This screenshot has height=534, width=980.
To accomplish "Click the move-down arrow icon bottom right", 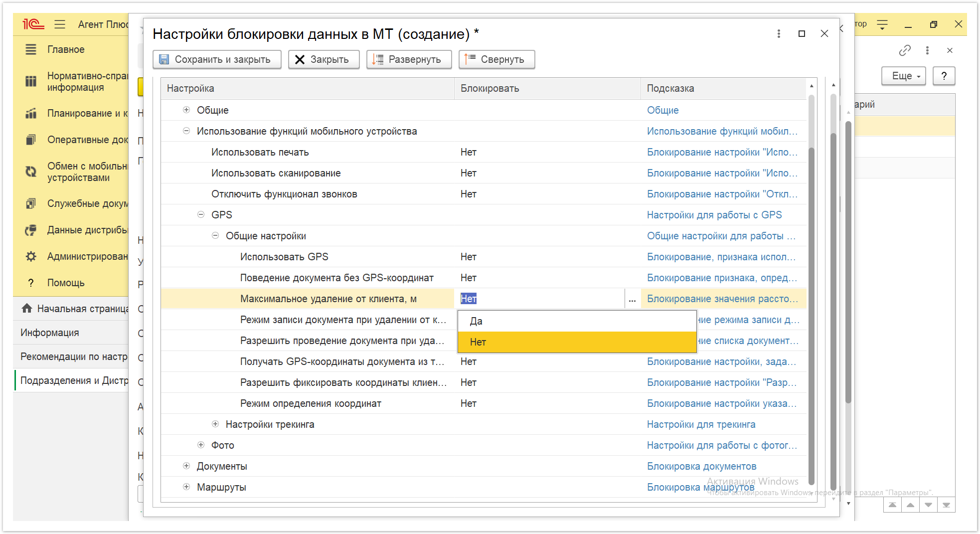I will pyautogui.click(x=928, y=505).
